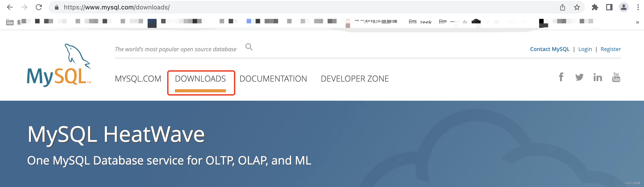Visit MySQL on LinkedIn

598,77
